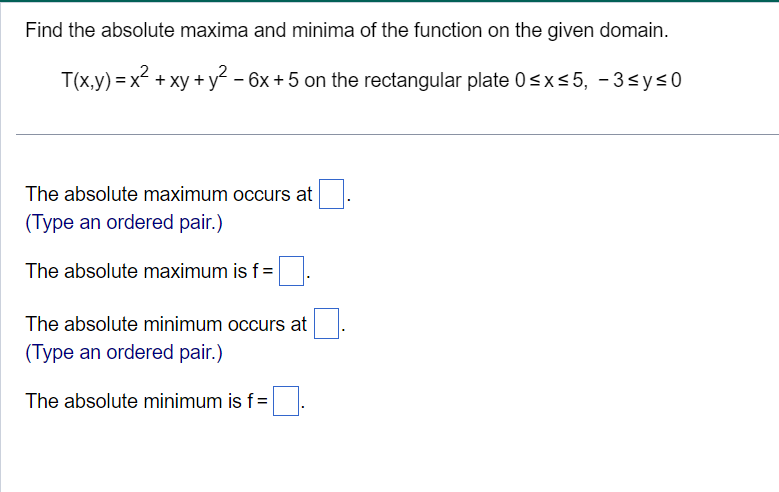This screenshot has width=779, height=492.
Task: Click 'The absolute maximum occurs at' label
Action: [168, 194]
